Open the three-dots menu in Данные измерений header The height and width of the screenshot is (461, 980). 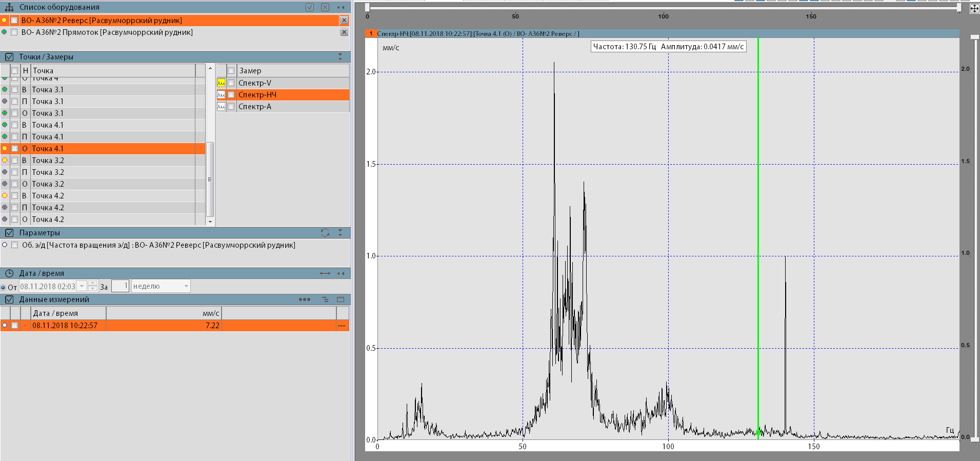pyautogui.click(x=305, y=299)
